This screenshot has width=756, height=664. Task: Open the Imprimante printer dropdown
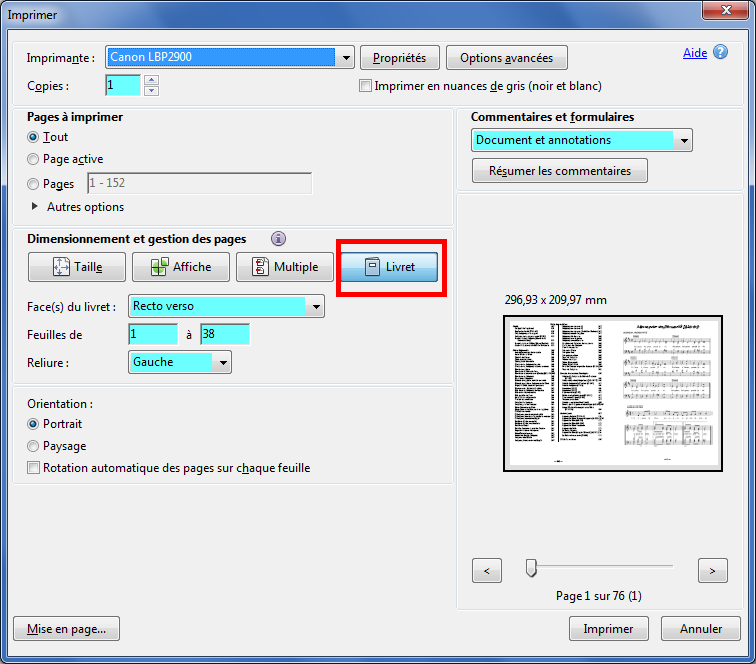point(346,57)
